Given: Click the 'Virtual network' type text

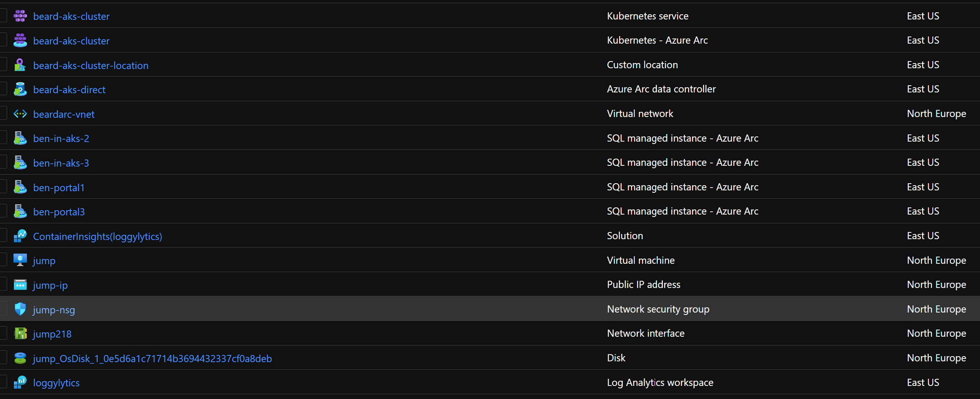Looking at the screenshot, I should (640, 113).
